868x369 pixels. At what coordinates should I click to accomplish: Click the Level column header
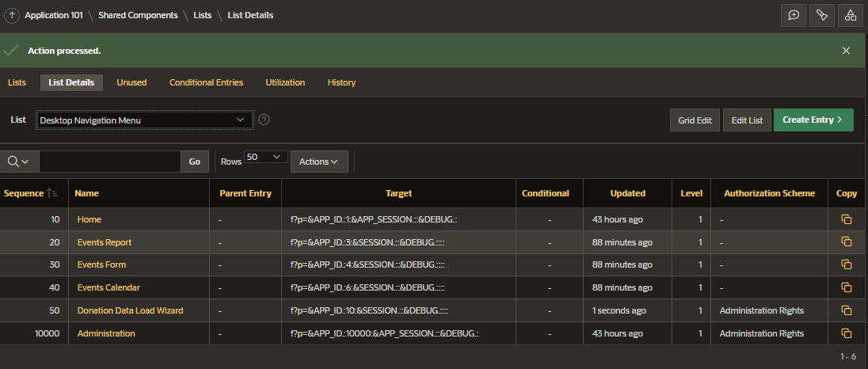pyautogui.click(x=691, y=193)
